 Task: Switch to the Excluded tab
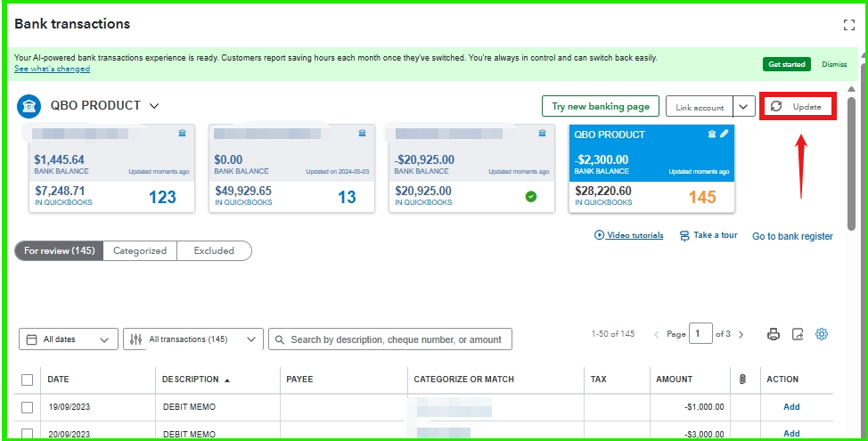[x=214, y=250]
